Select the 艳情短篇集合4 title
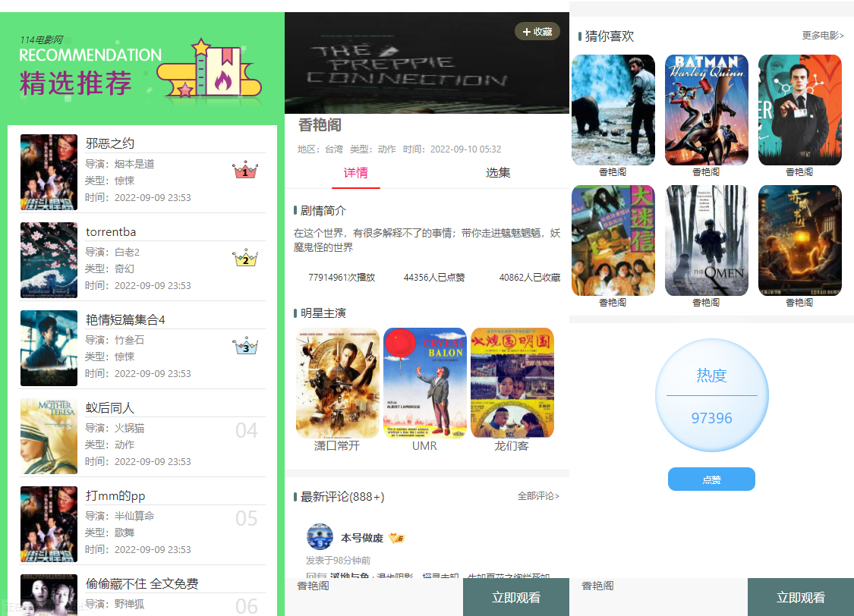 click(125, 320)
